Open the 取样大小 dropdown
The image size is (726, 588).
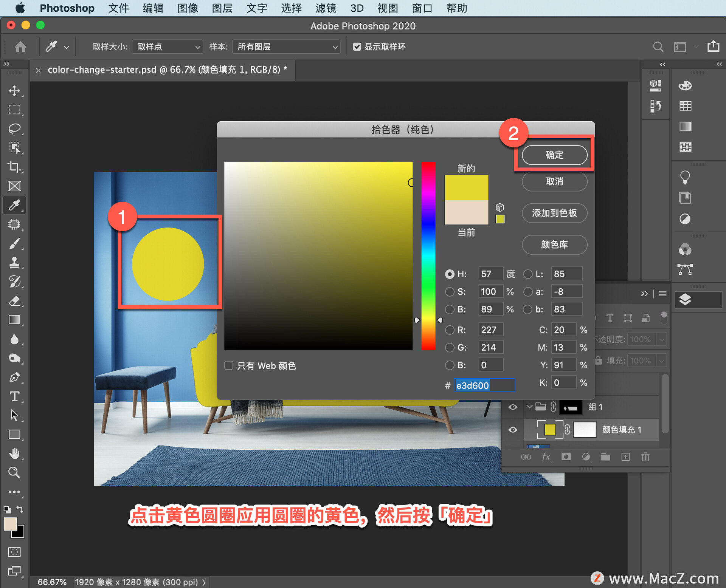(x=168, y=47)
